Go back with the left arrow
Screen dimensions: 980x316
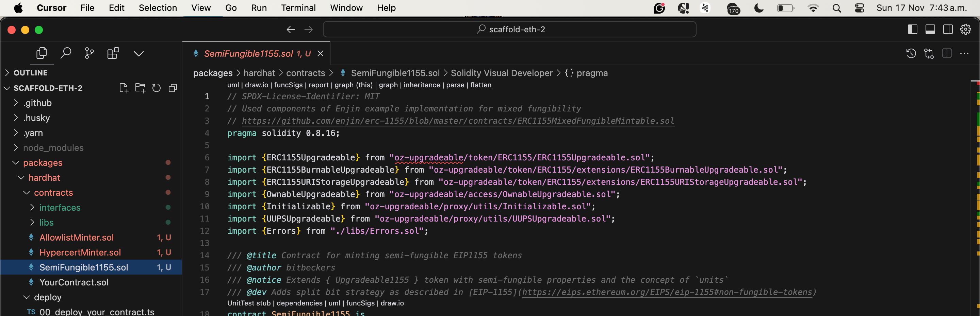291,30
